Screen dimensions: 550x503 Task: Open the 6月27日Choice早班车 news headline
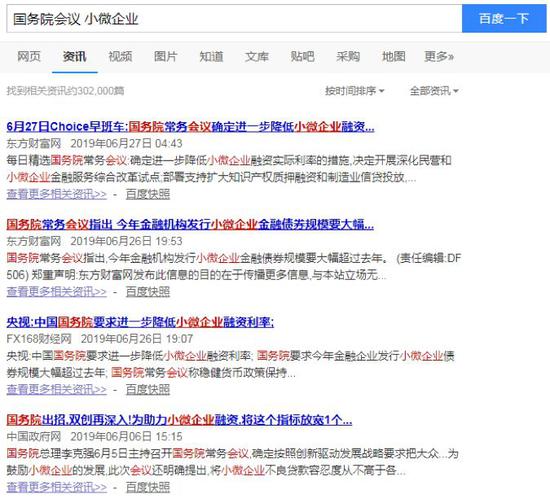tap(190, 127)
